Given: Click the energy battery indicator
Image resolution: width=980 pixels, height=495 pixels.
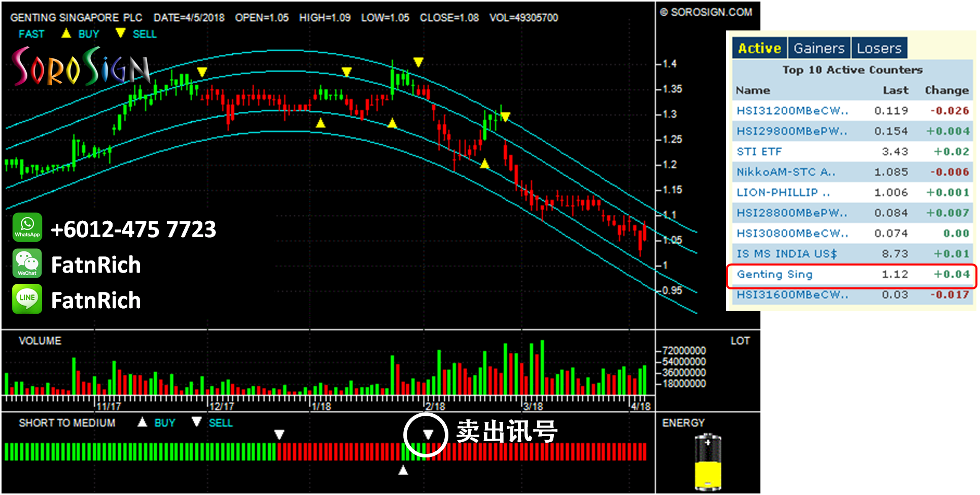Looking at the screenshot, I should pyautogui.click(x=708, y=462).
